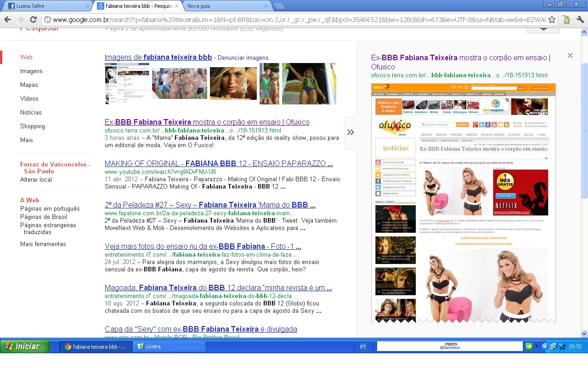
Task: Close the Nova guia tab
Action: click(266, 6)
